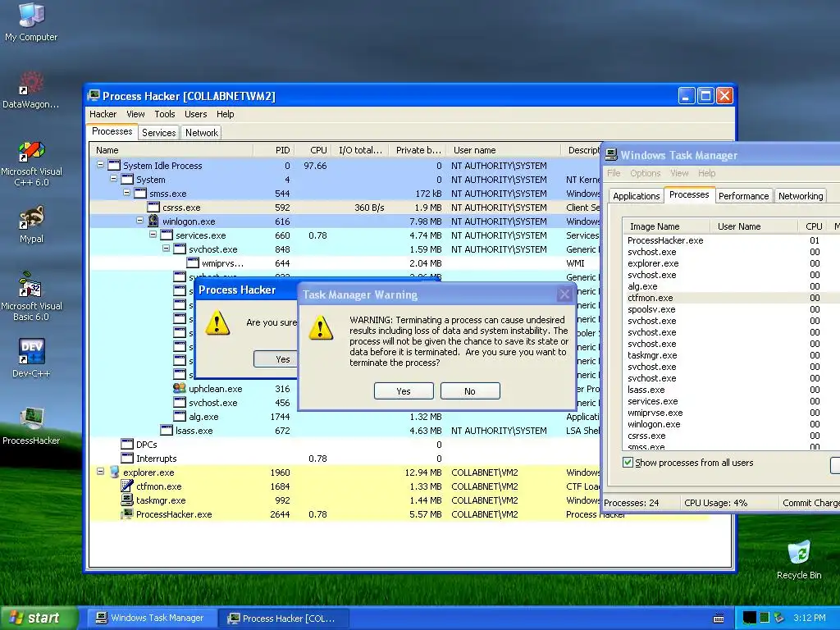Screen dimensions: 840x630
Task: Click the ProcessHacker.exe row icon
Action: pos(127,514)
